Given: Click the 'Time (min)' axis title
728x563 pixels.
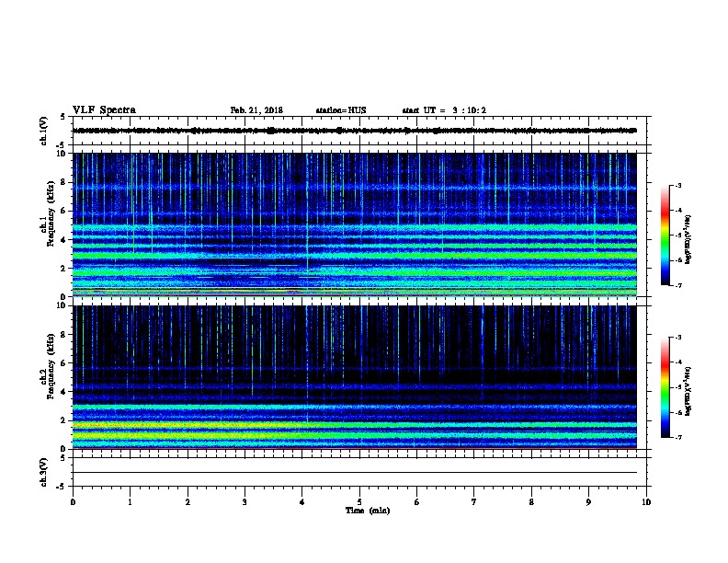Looking at the screenshot, I should point(368,511).
